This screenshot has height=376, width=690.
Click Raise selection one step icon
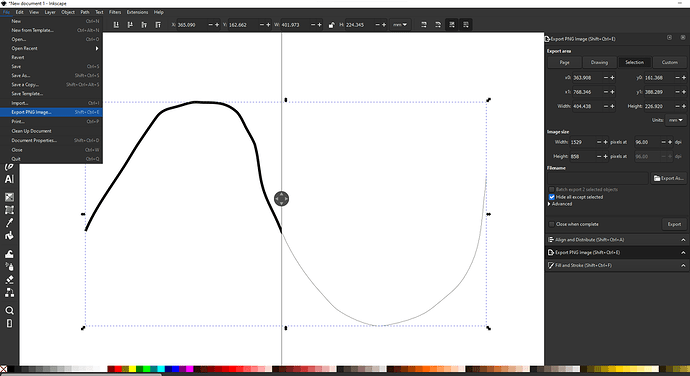pos(144,25)
